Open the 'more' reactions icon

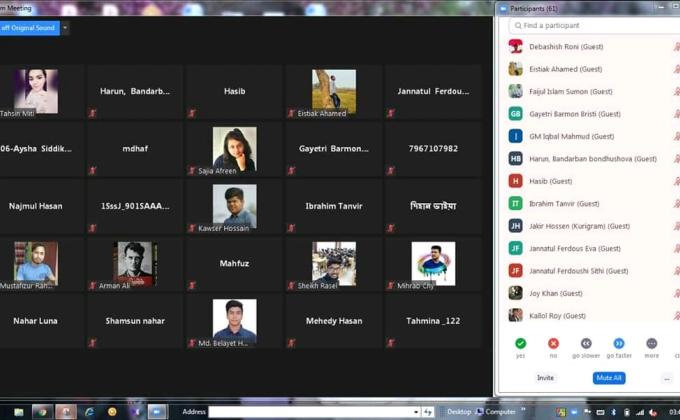(651, 343)
